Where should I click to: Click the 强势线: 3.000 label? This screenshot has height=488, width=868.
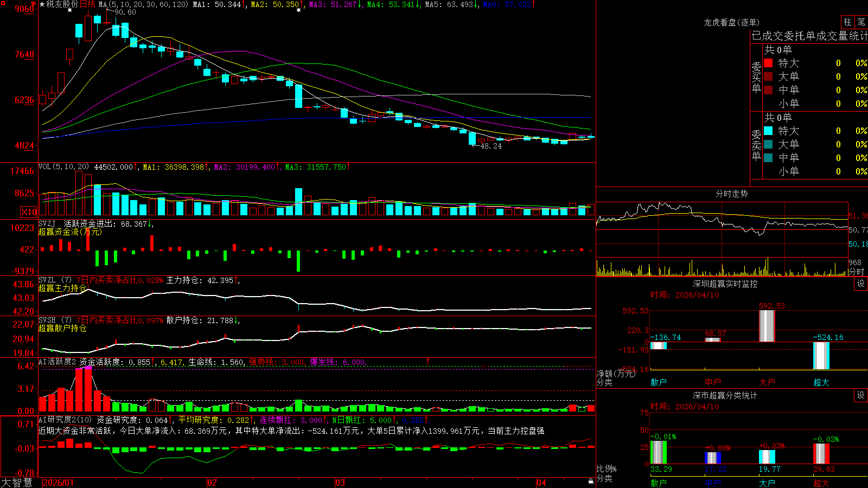coord(277,362)
